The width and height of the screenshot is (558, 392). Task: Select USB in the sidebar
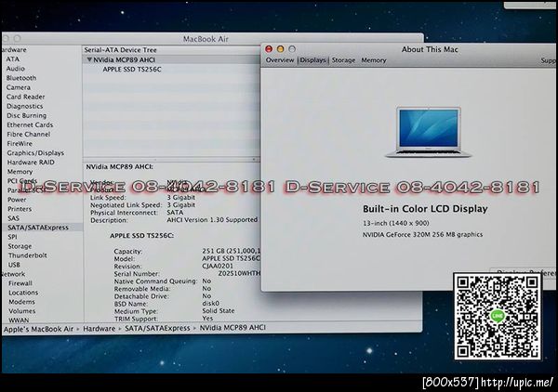click(14, 265)
